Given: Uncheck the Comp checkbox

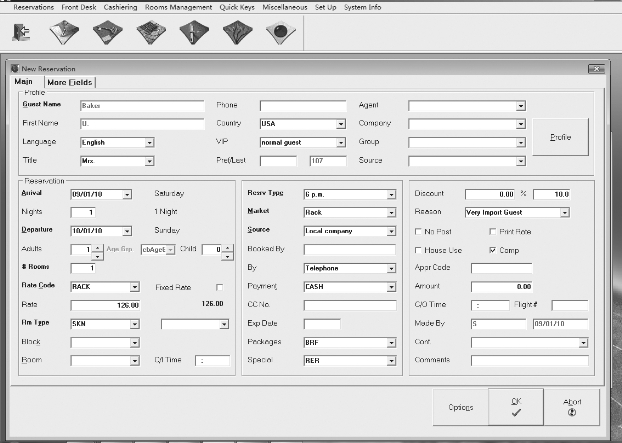Looking at the screenshot, I should click(x=491, y=249).
